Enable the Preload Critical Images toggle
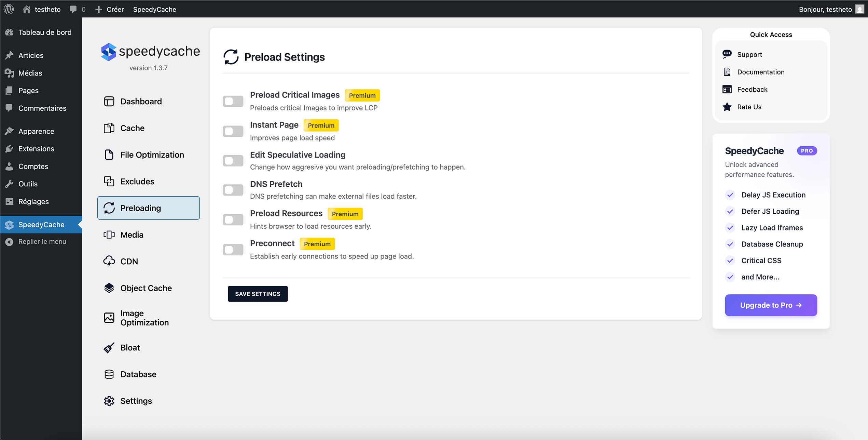Screen dimensions: 868x440 [233, 101]
